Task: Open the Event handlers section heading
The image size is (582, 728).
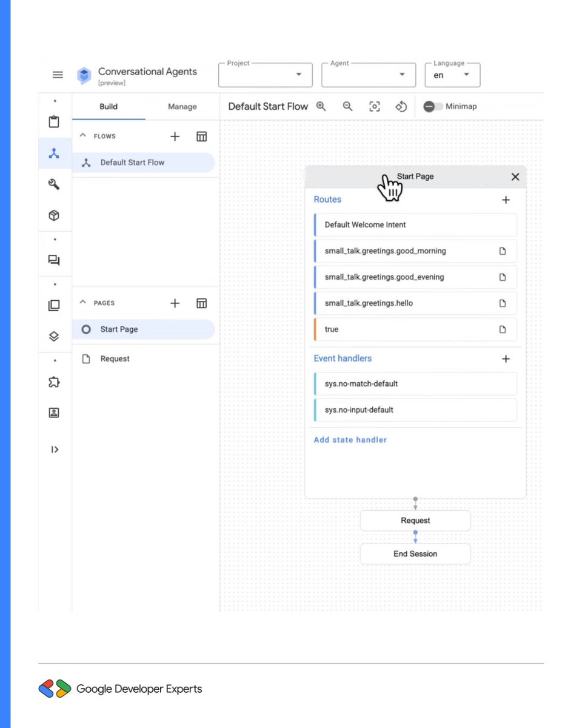Action: [343, 359]
